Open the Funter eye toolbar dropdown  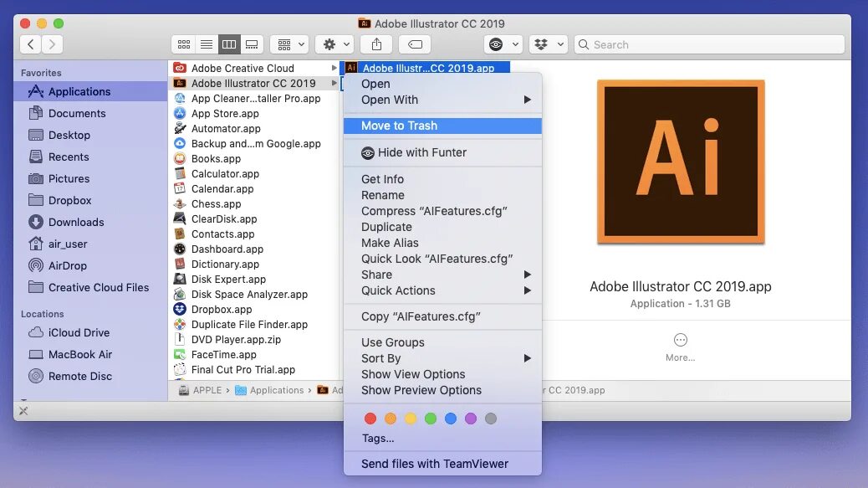point(503,44)
